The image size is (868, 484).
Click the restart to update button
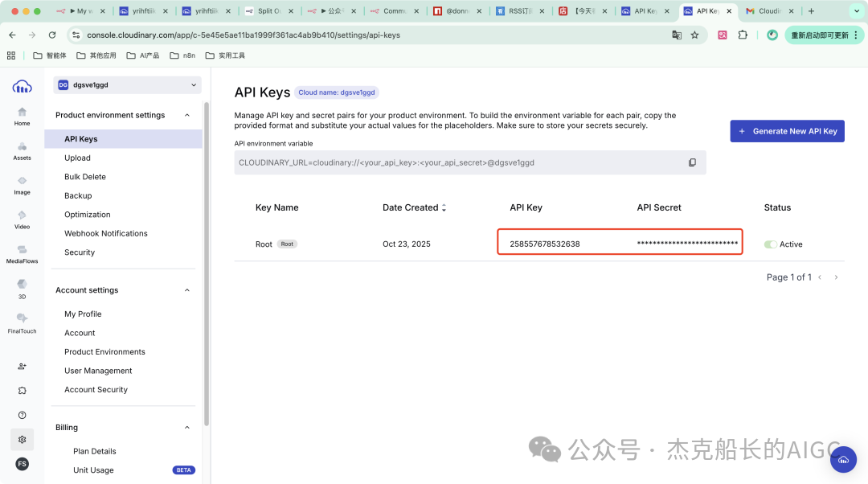(x=820, y=35)
